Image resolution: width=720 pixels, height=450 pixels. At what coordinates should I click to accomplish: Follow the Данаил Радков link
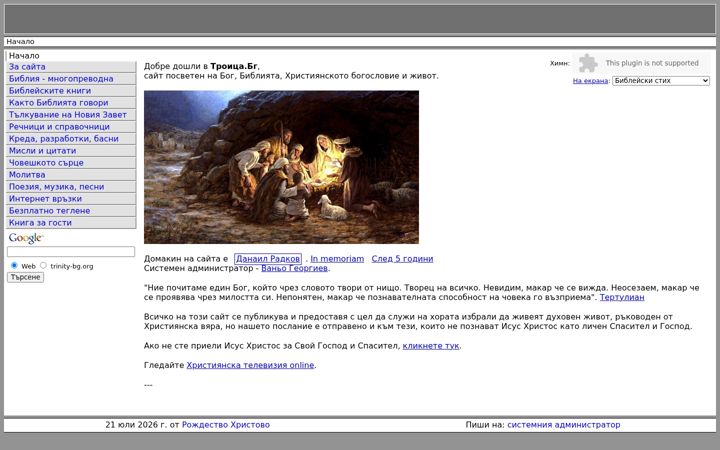(268, 259)
